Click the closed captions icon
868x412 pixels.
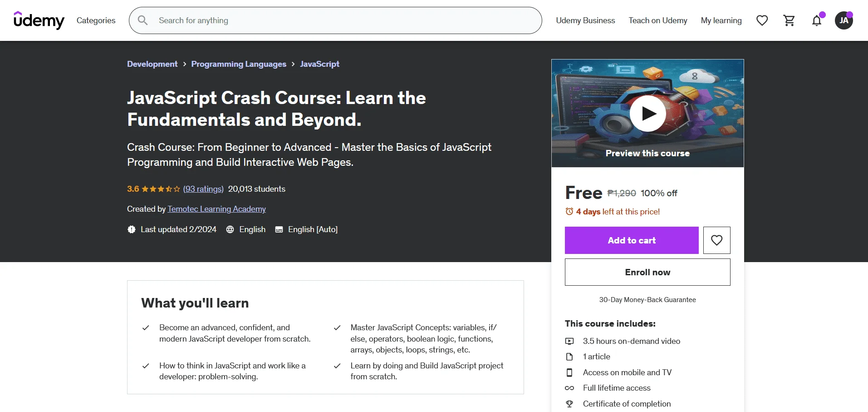[279, 229]
